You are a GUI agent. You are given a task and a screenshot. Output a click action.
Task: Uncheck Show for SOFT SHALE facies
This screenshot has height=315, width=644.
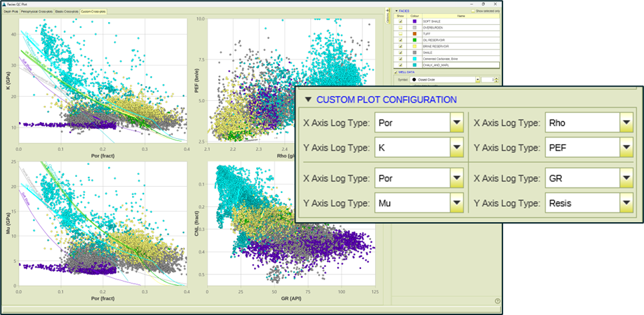click(400, 21)
